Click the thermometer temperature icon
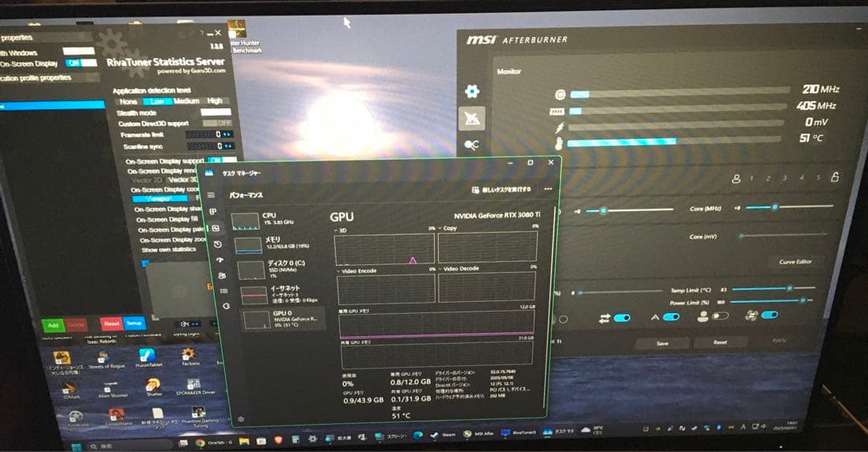The height and width of the screenshot is (452, 868). (559, 145)
